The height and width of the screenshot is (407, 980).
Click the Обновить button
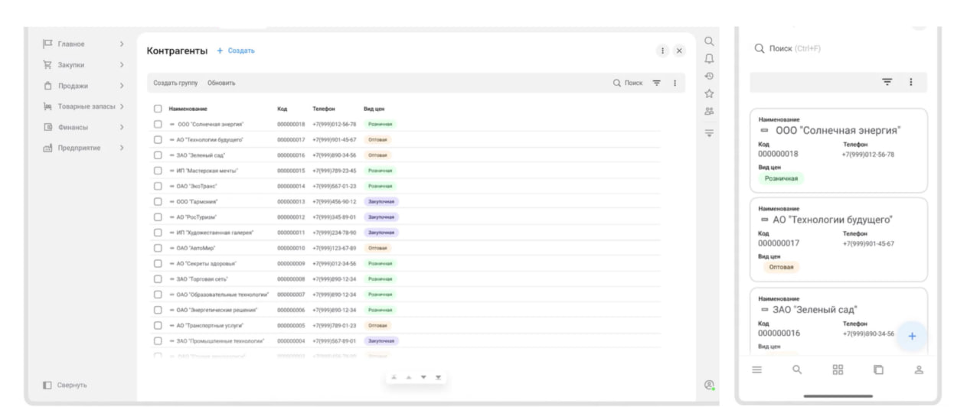(221, 83)
